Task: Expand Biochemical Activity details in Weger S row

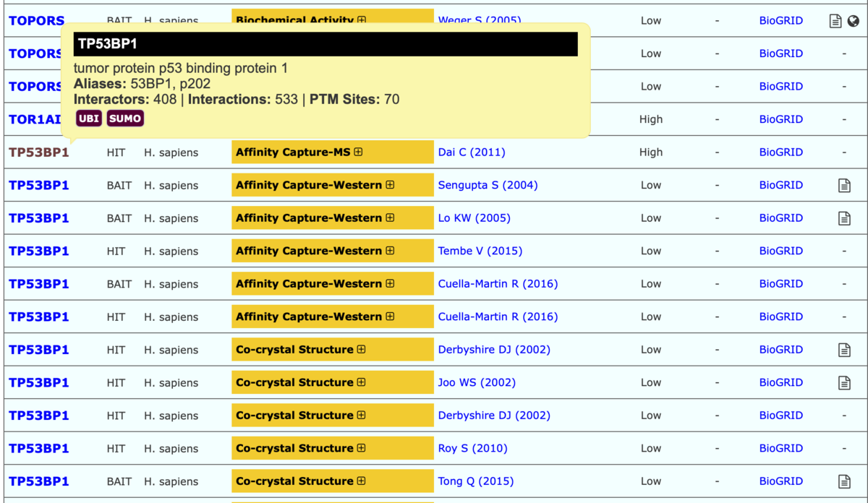Action: 362,20
